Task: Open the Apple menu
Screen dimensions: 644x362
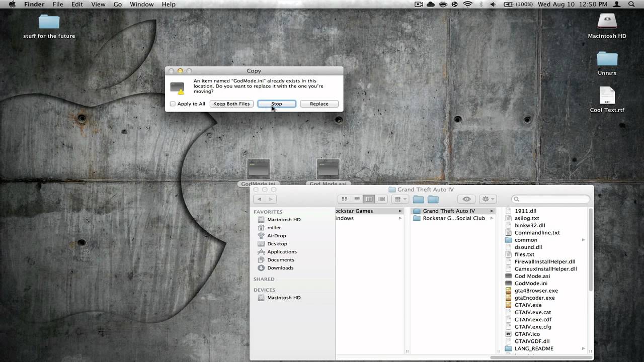Action: [x=12, y=5]
